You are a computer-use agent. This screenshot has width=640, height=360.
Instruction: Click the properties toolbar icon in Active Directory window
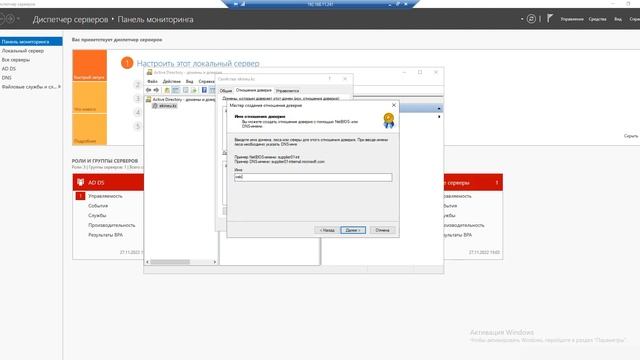(x=186, y=90)
